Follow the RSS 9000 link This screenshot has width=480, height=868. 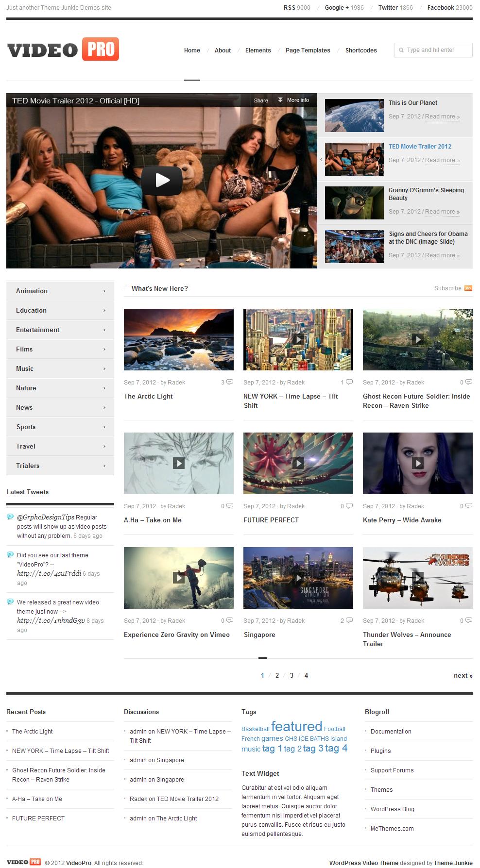click(297, 8)
